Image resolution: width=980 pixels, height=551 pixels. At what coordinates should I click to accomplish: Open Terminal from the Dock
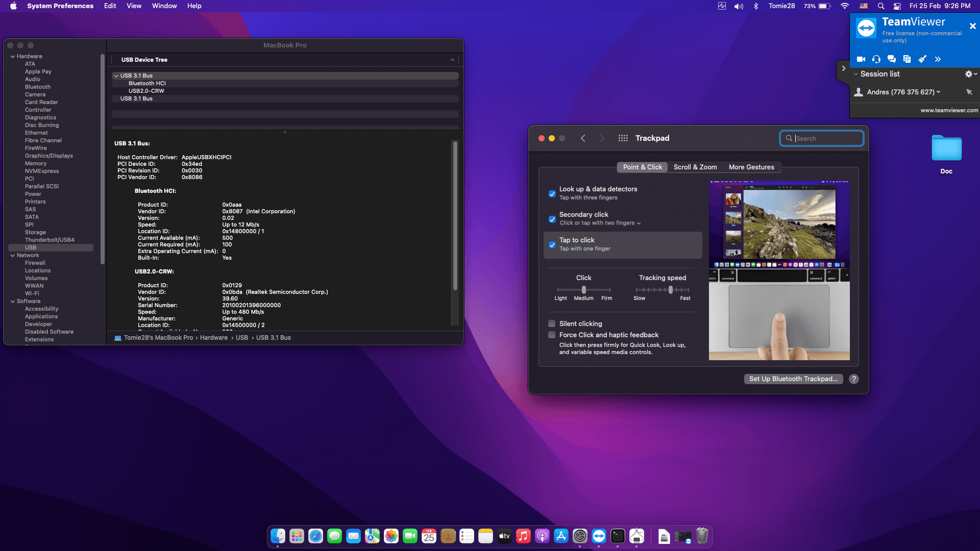(618, 536)
